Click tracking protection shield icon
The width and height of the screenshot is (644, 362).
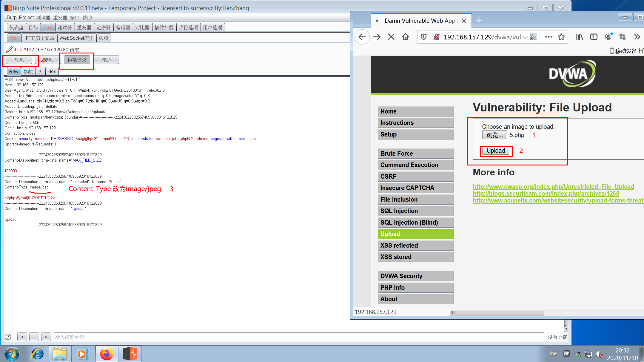coord(423,37)
